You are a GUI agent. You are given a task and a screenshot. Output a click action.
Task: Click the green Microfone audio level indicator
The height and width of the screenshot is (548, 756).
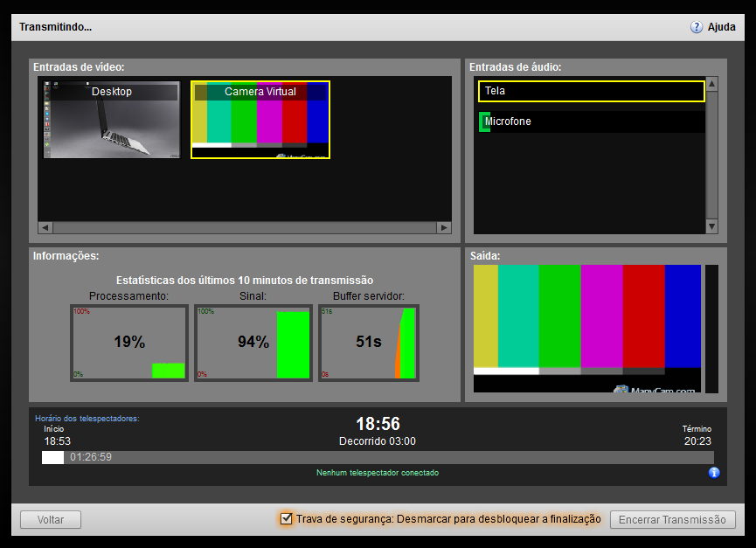(x=483, y=122)
